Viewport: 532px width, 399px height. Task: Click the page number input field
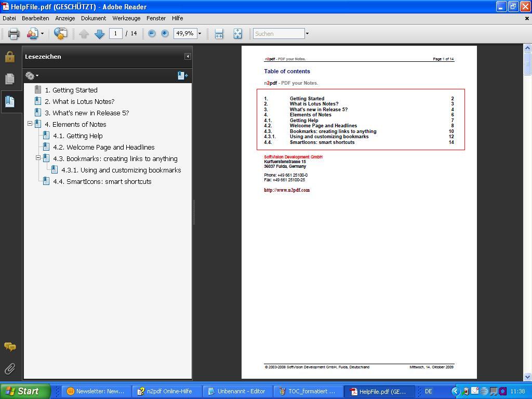116,33
